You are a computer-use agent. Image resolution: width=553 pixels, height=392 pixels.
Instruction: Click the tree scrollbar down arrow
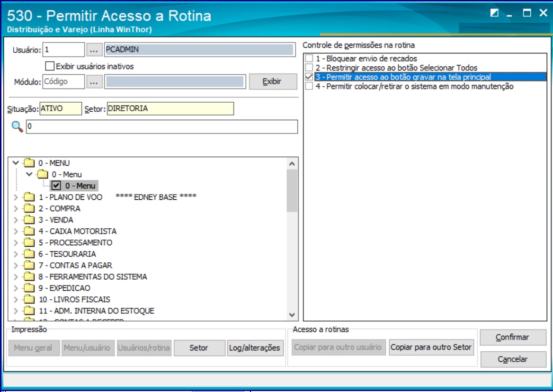pyautogui.click(x=292, y=315)
